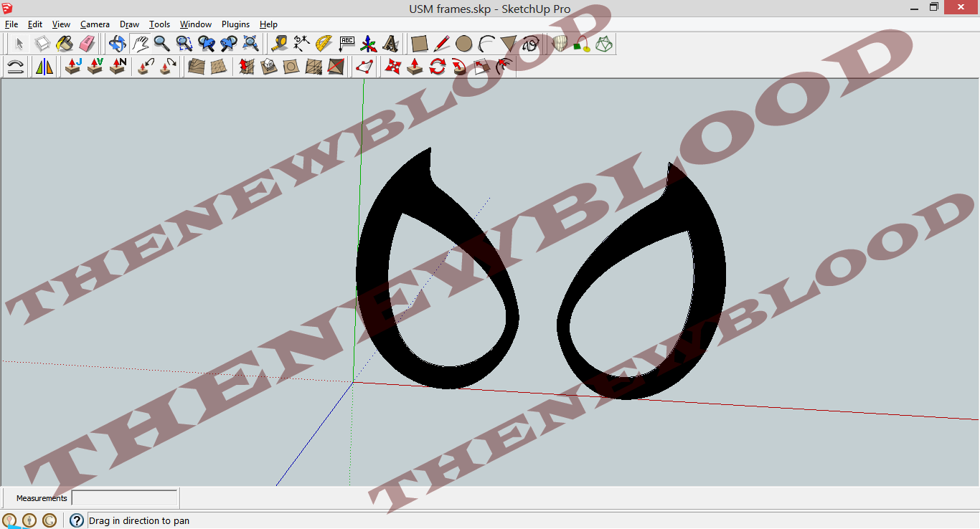Click the Zoom Extents icon
The image size is (980, 529).
tap(251, 44)
